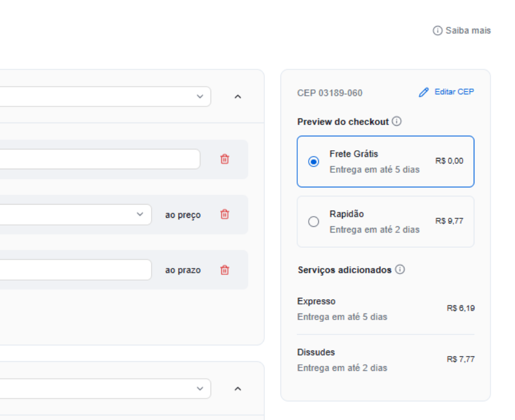Screen dimensions: 515x420
Task: Click info icon next to Serviços adicionados
Action: (400, 269)
